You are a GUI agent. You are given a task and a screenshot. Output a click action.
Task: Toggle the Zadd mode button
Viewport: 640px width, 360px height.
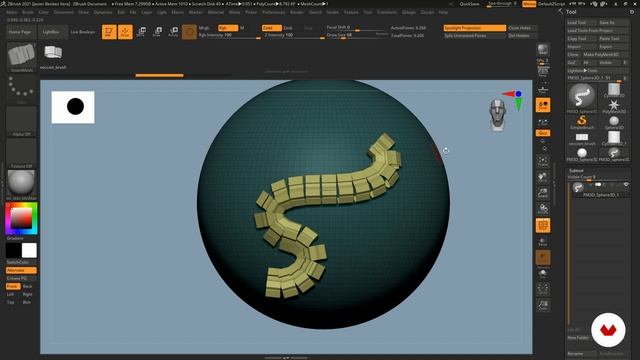tap(271, 28)
